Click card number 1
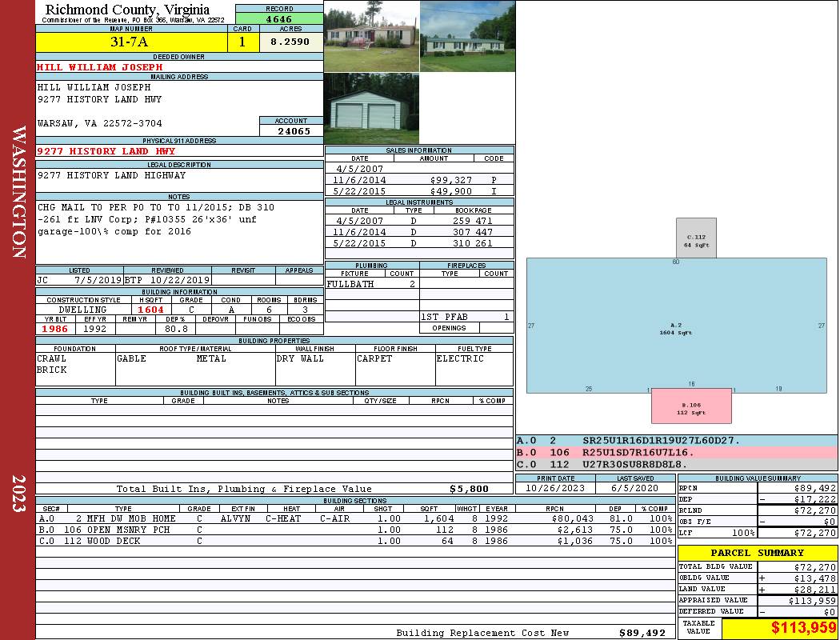The height and width of the screenshot is (640, 840). [x=242, y=42]
